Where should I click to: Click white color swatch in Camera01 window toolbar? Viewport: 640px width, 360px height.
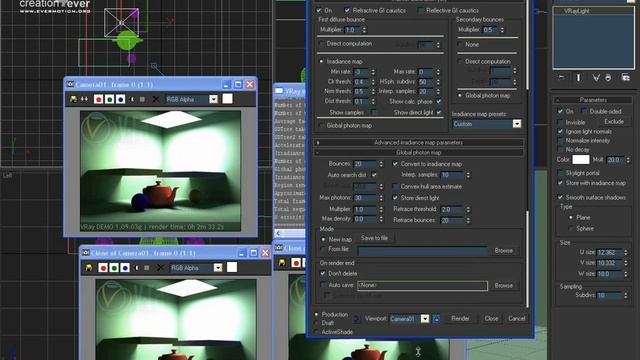pos(227,99)
